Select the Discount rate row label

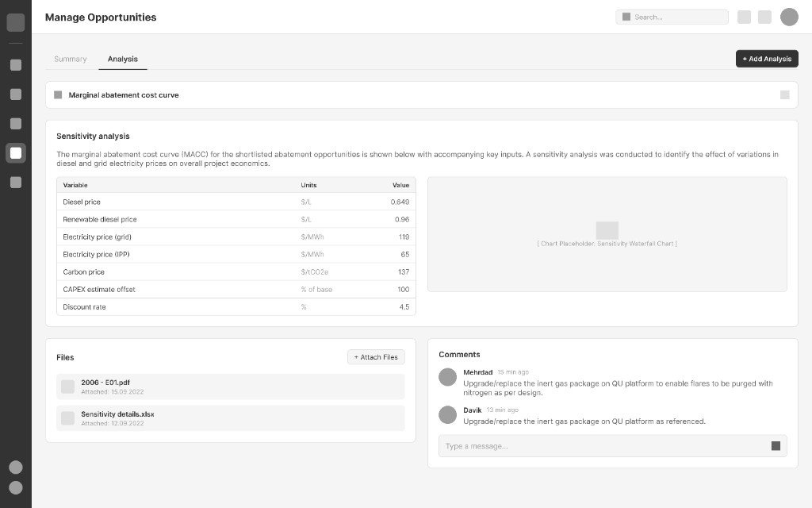click(84, 307)
